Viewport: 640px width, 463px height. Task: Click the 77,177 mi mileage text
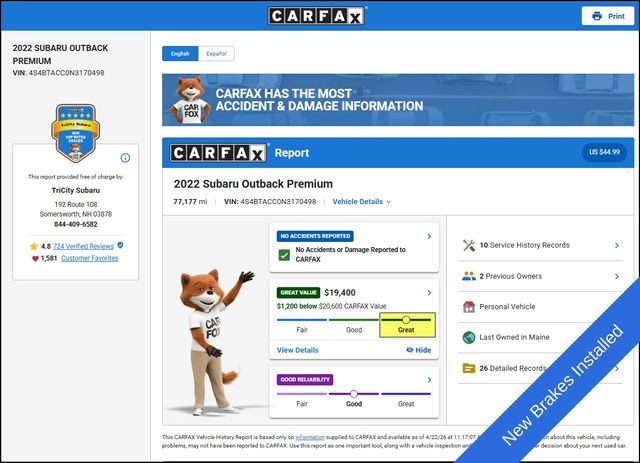point(190,201)
